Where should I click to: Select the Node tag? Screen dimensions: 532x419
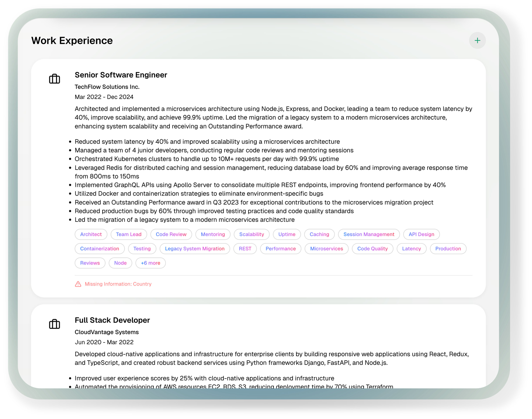point(120,263)
